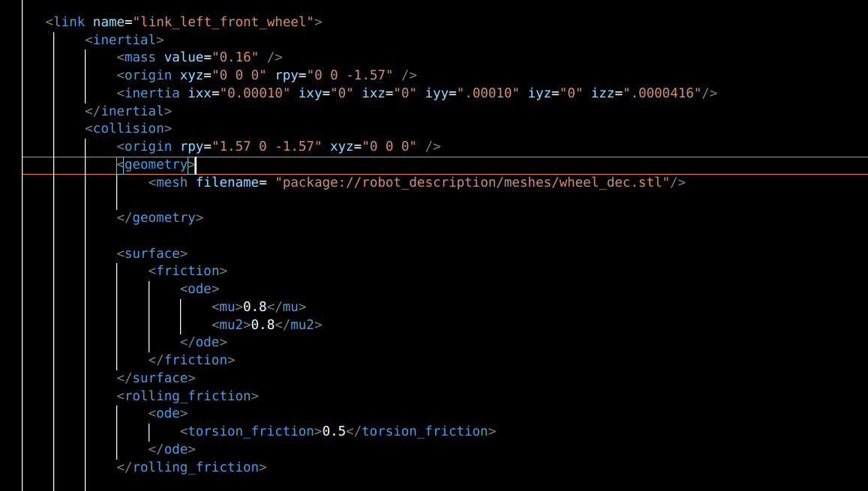Click the closing geometry tag
868x491 pixels.
[x=160, y=218]
